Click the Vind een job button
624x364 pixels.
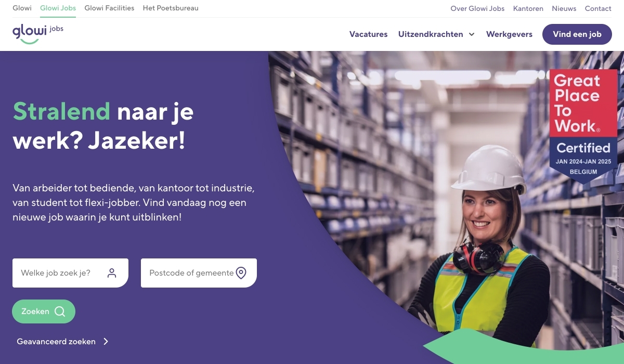(577, 34)
